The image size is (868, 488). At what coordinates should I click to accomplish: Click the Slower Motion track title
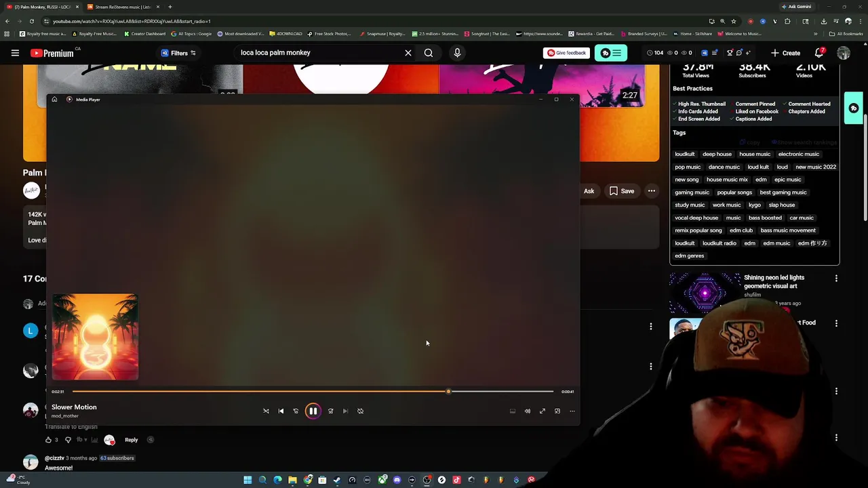click(x=74, y=407)
